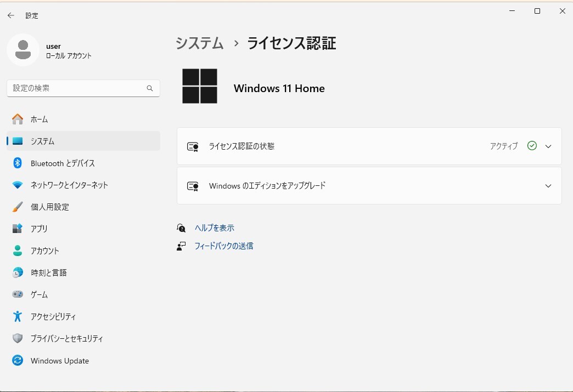The height and width of the screenshot is (392, 573).
Task: Open アプリ settings icon
Action: [17, 229]
